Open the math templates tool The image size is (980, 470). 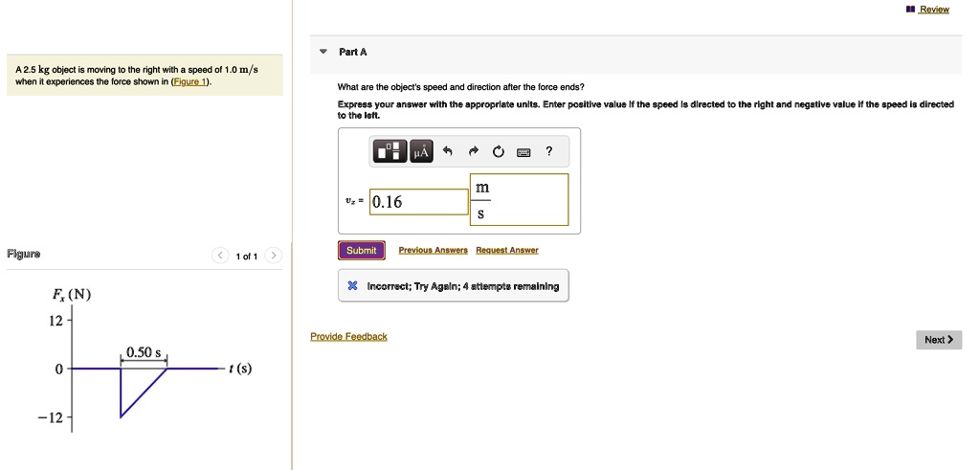point(390,151)
